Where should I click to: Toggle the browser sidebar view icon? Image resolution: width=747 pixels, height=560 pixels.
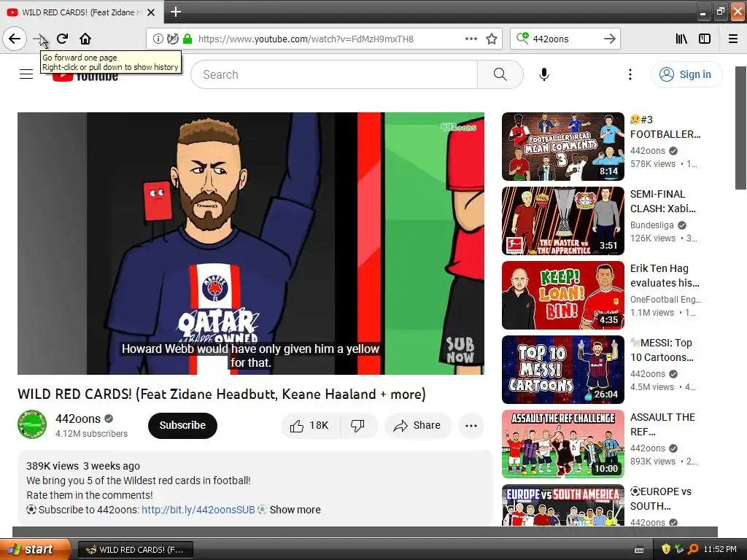click(x=705, y=39)
